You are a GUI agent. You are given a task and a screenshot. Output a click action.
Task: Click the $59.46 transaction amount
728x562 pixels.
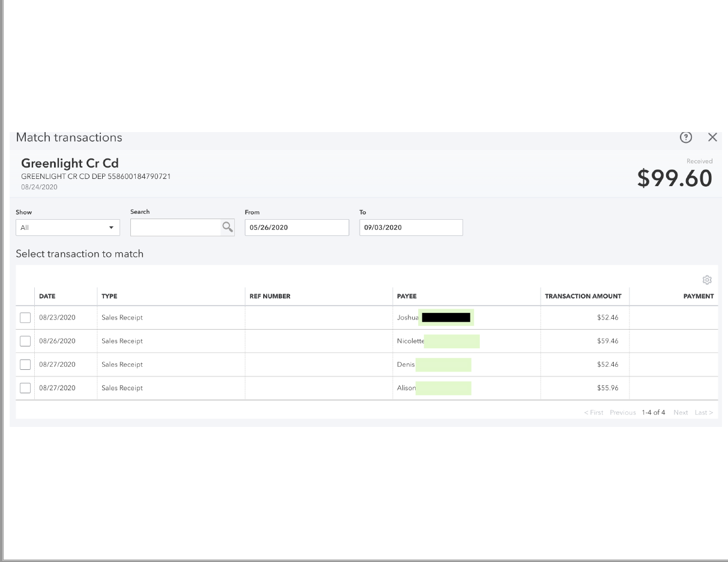click(608, 341)
